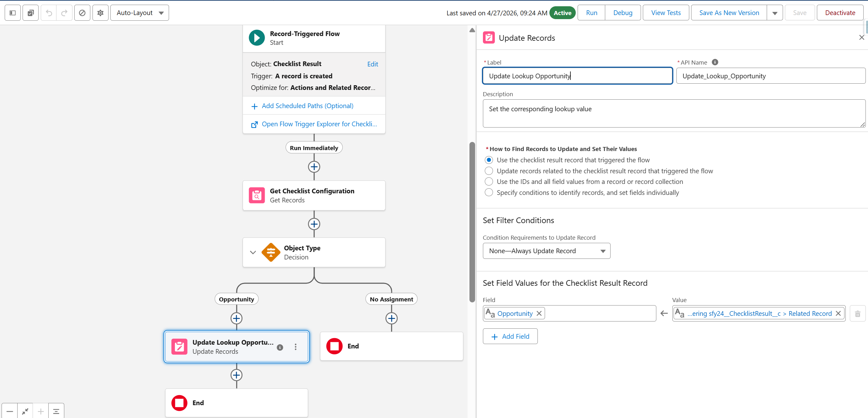
Task: Toggle the toolbox sidebar icon
Action: click(13, 13)
